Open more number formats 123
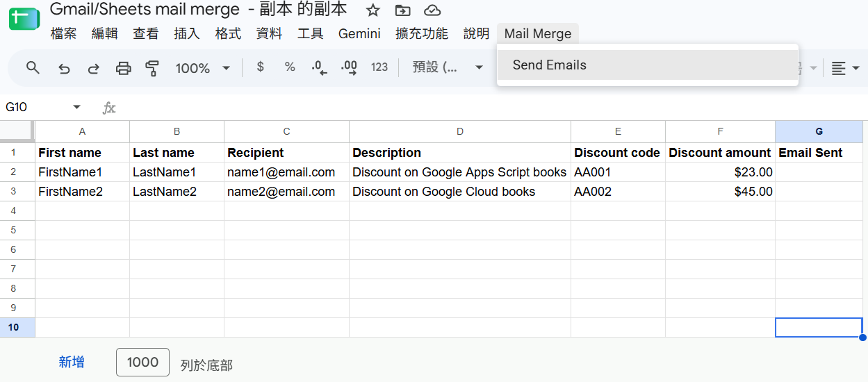The width and height of the screenshot is (868, 382). 379,67
